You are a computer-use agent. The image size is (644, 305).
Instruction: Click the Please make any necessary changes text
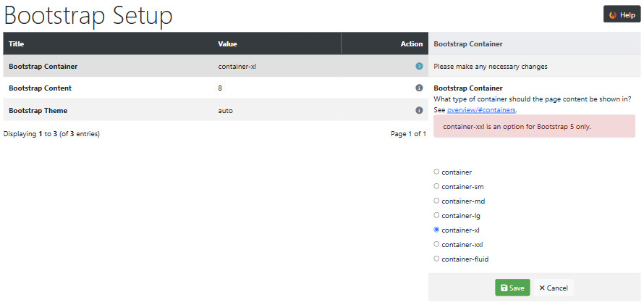click(491, 66)
